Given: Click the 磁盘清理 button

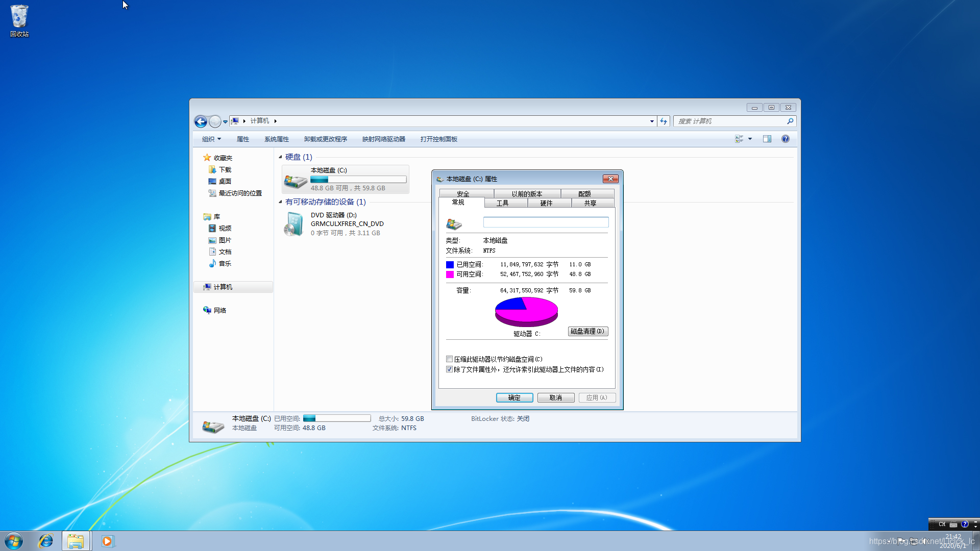Looking at the screenshot, I should pyautogui.click(x=587, y=332).
